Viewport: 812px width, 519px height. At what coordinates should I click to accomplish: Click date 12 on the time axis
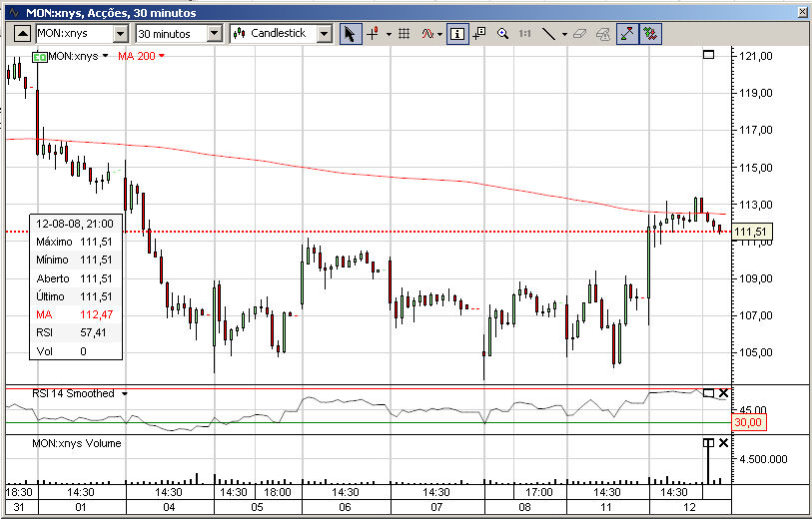tap(689, 507)
